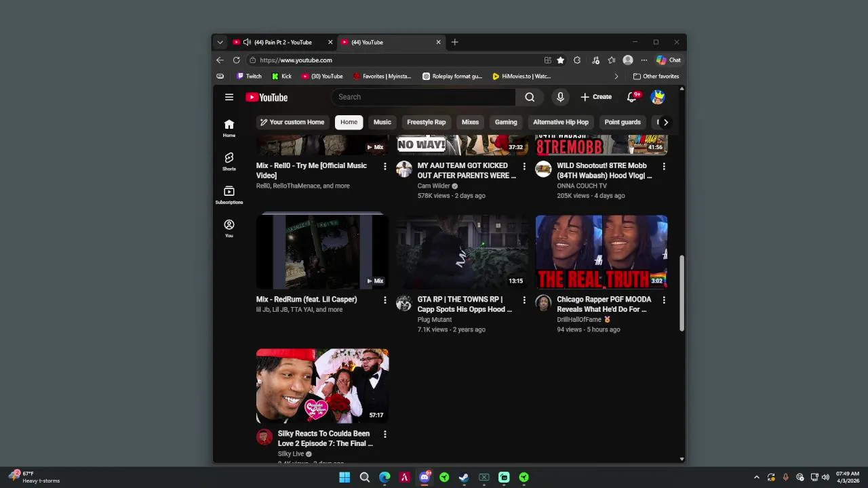Open Cam Wilder channel name
The image size is (868, 488).
click(433, 186)
